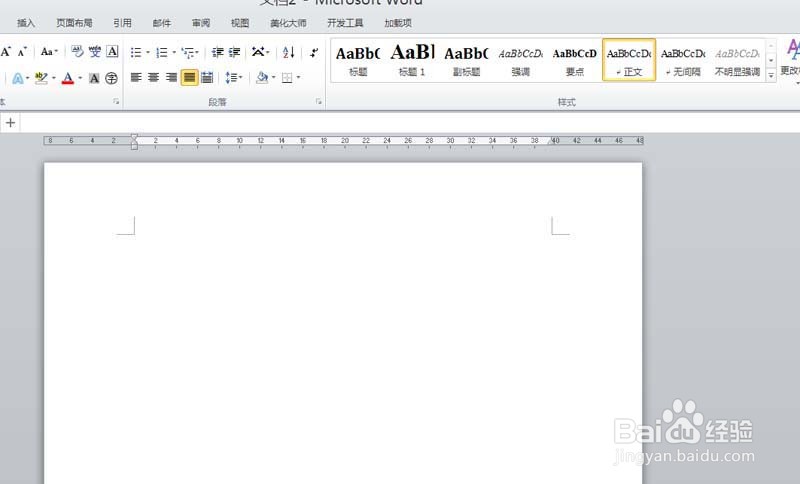Viewport: 800px width, 484px height.
Task: Apply the 强调 style
Action: 520,60
